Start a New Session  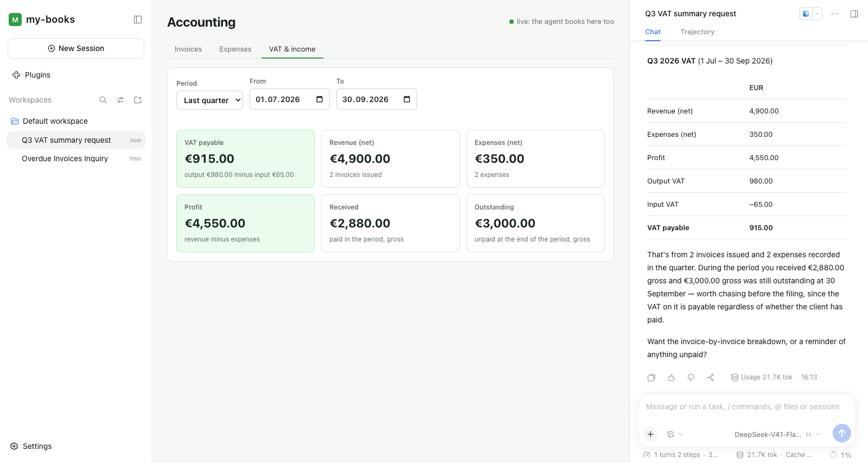coord(76,48)
